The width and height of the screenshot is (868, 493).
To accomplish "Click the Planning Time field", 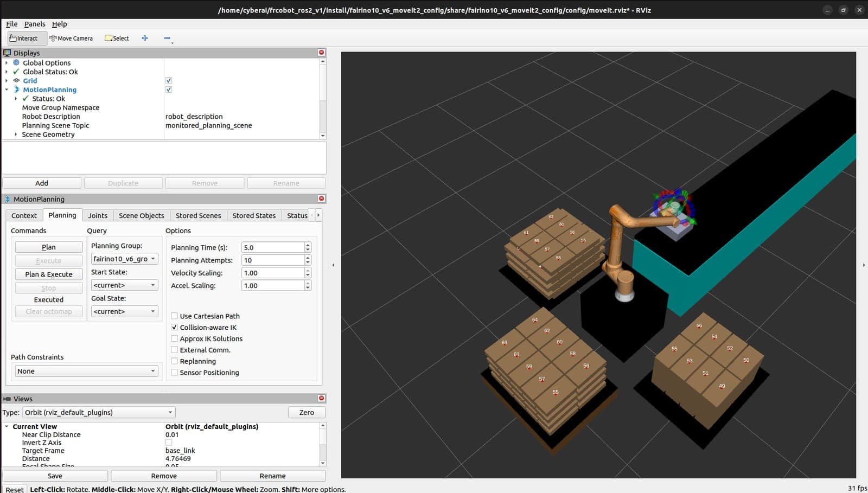I will tap(273, 247).
